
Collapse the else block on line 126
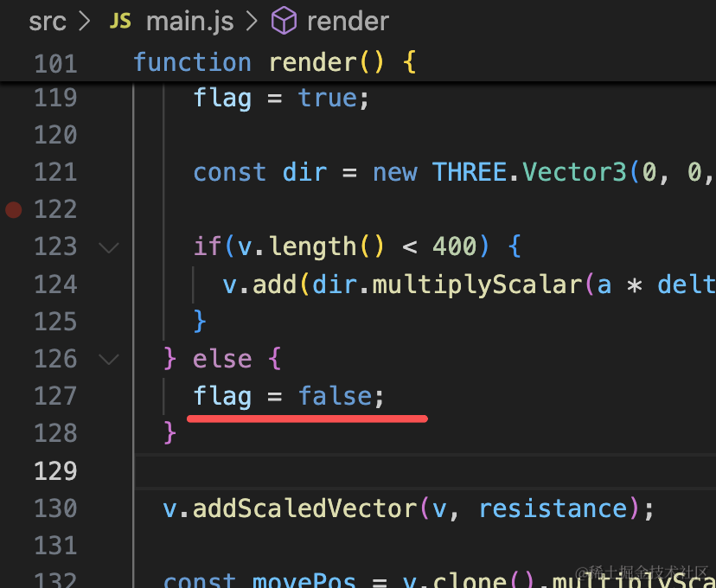[x=109, y=360]
